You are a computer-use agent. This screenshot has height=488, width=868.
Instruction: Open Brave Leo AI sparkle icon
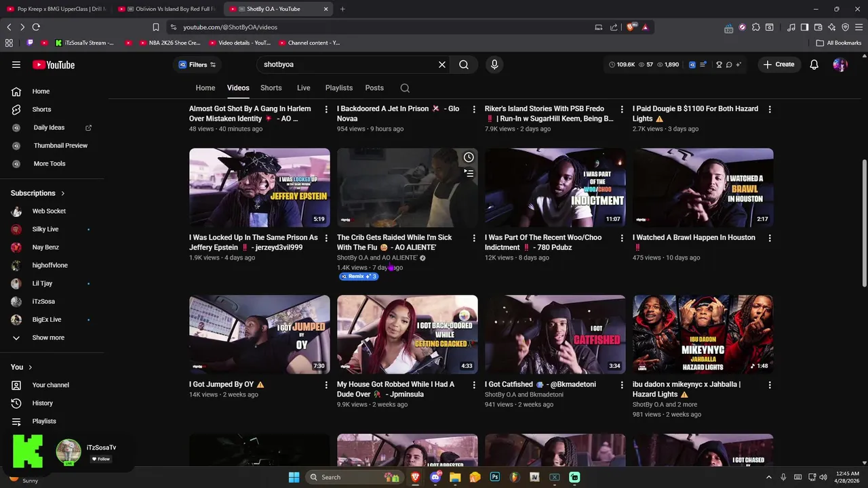[831, 27]
